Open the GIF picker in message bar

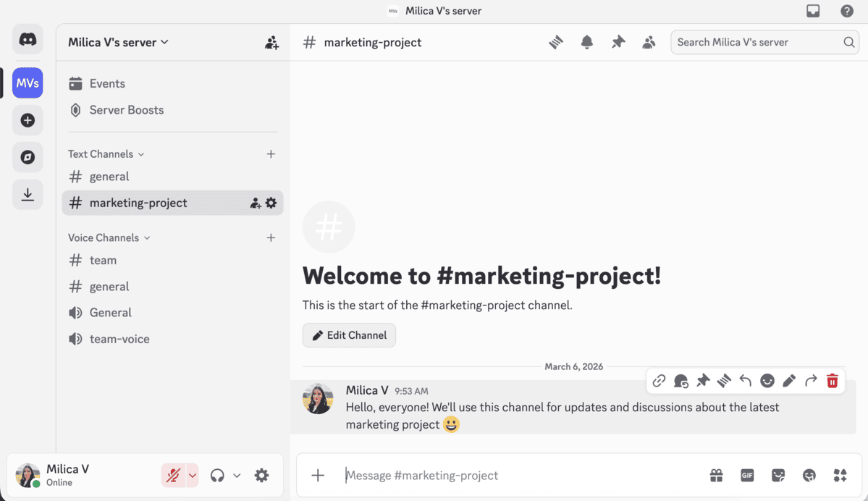[x=747, y=476]
